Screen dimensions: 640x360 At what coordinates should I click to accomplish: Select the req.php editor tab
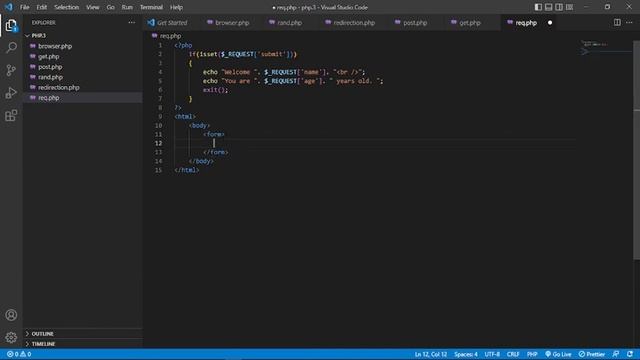point(526,23)
